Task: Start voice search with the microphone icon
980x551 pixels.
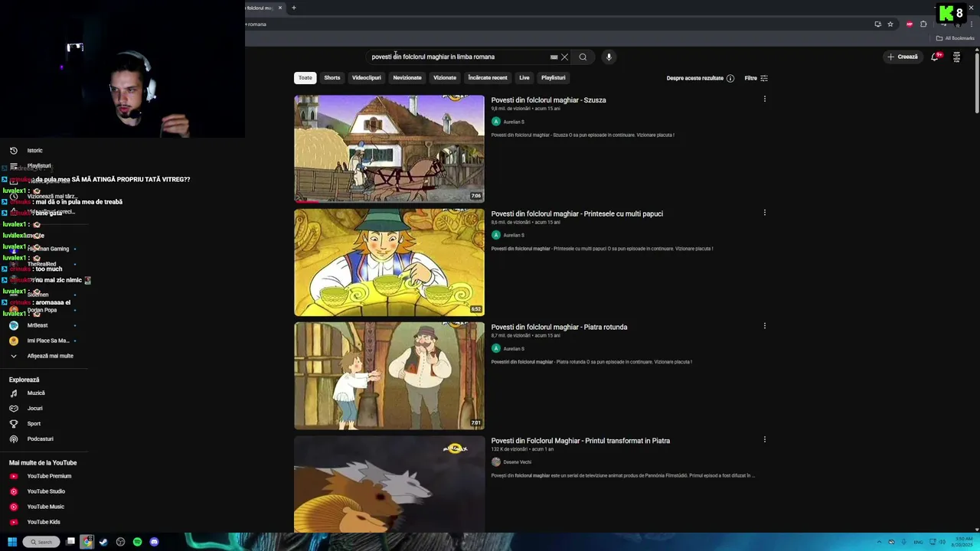Action: pyautogui.click(x=609, y=57)
